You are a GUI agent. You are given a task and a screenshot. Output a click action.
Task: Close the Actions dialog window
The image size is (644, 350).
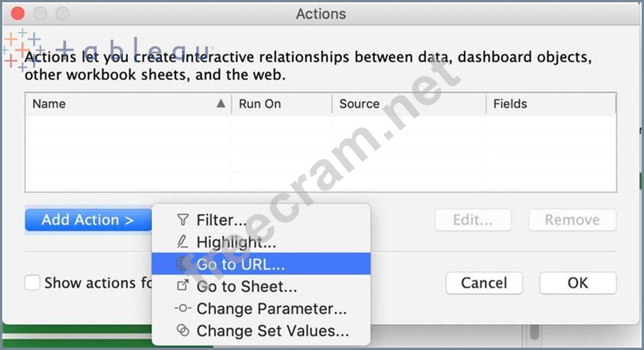pos(18,13)
